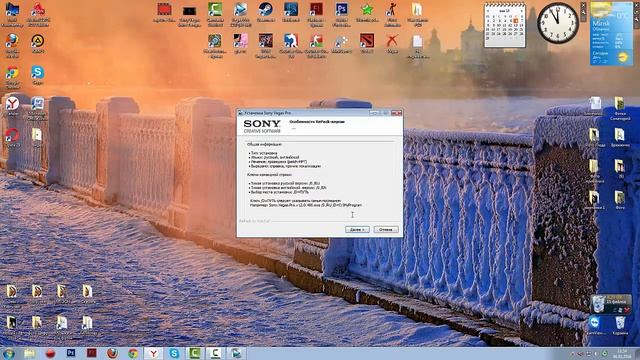Switch to the green Camtasia taskbar icon
This screenshot has height=360, width=640.
[x=195, y=353]
